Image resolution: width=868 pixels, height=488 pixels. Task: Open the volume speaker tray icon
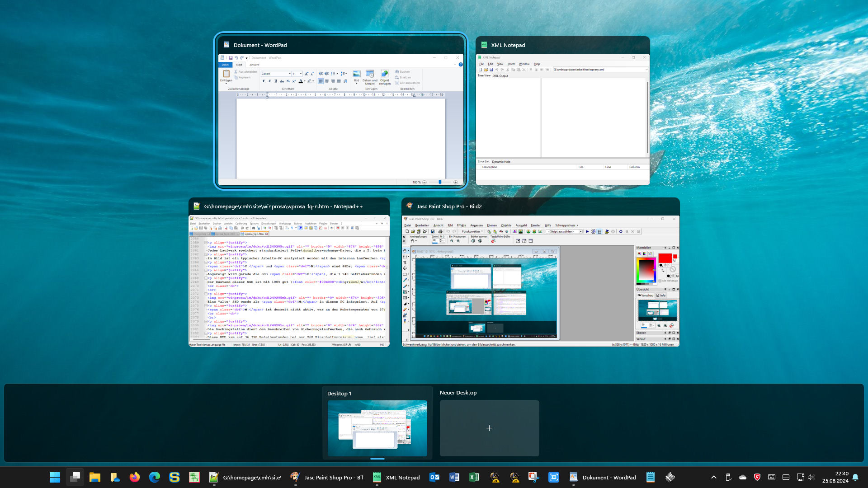click(x=811, y=477)
